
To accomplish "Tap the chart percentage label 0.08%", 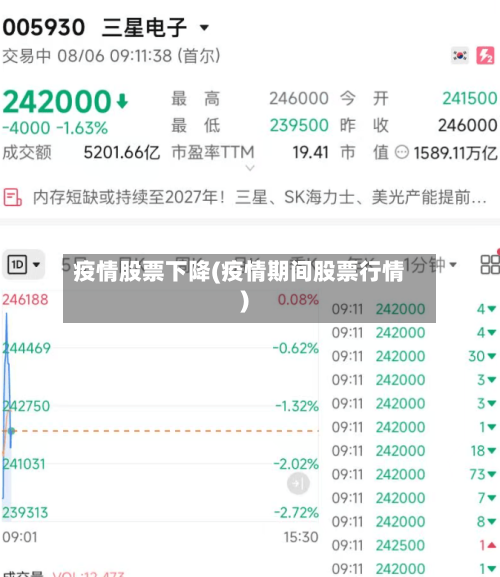I will (298, 300).
